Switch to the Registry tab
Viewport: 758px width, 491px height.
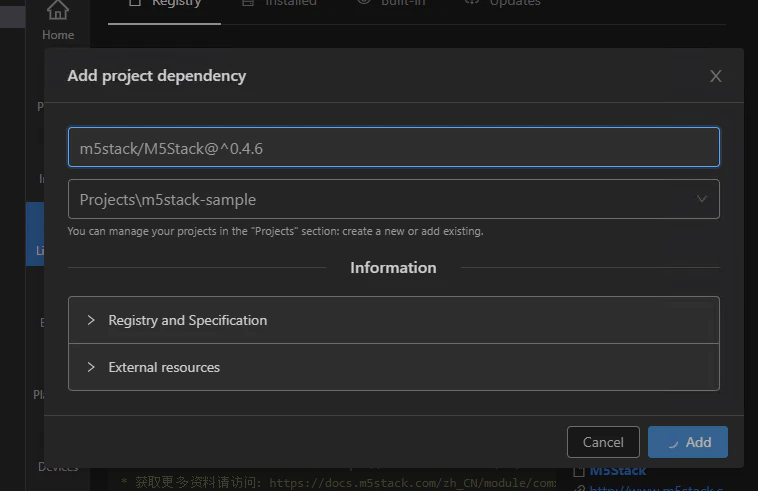pos(165,4)
